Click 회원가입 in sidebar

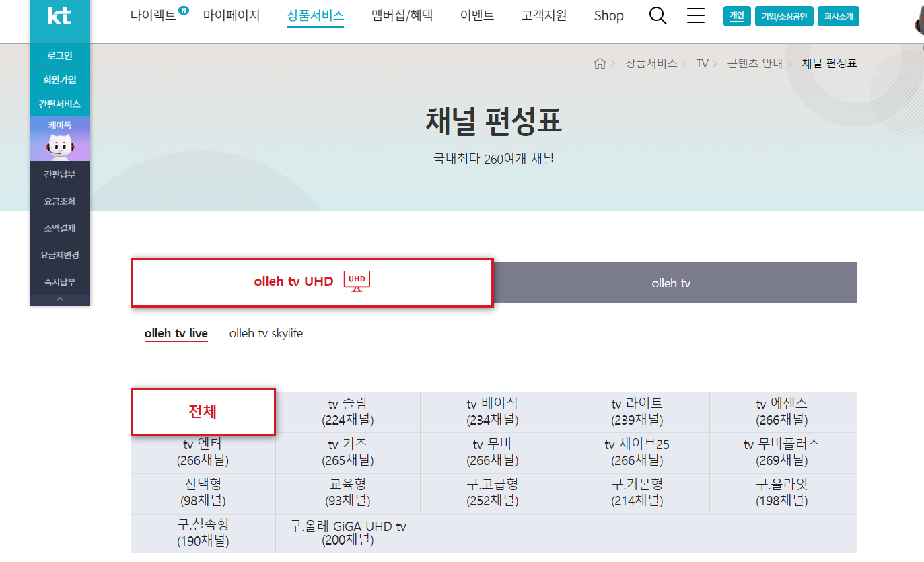coord(60,80)
